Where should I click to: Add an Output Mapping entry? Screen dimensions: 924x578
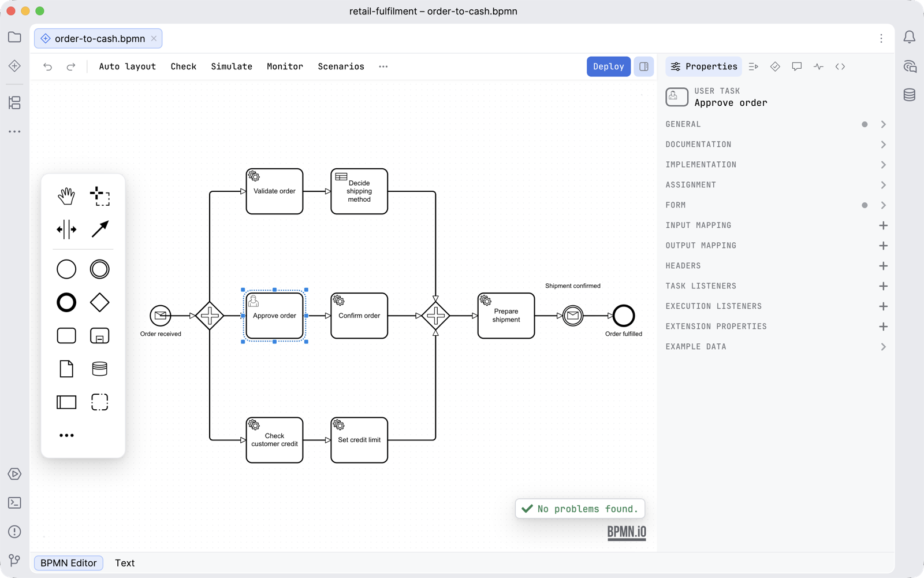click(x=883, y=246)
